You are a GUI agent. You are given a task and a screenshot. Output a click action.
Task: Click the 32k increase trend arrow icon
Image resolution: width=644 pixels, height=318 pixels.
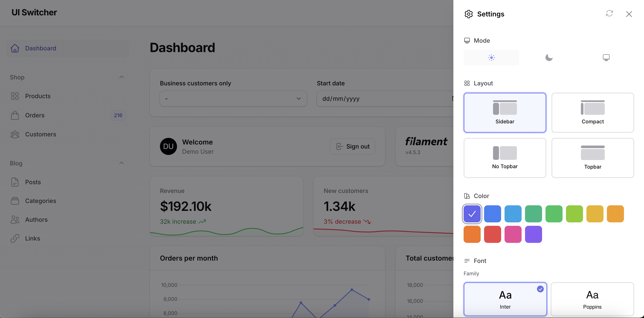[202, 221]
